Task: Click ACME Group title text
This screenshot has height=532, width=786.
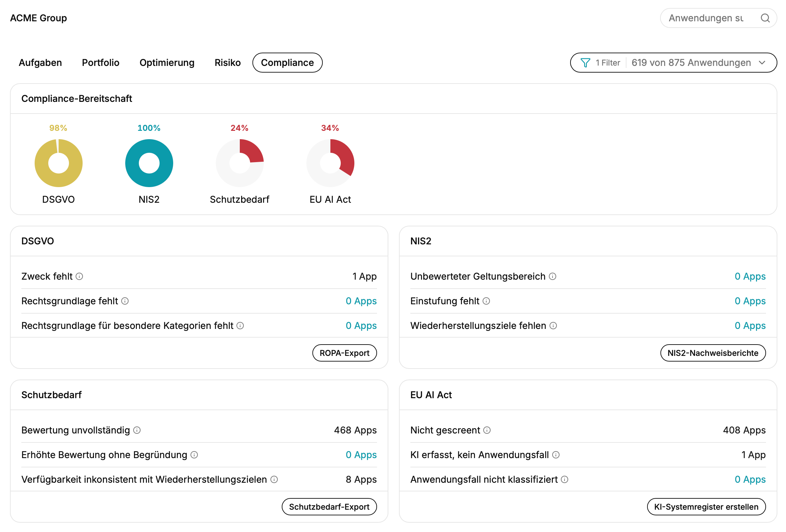Action: (39, 18)
